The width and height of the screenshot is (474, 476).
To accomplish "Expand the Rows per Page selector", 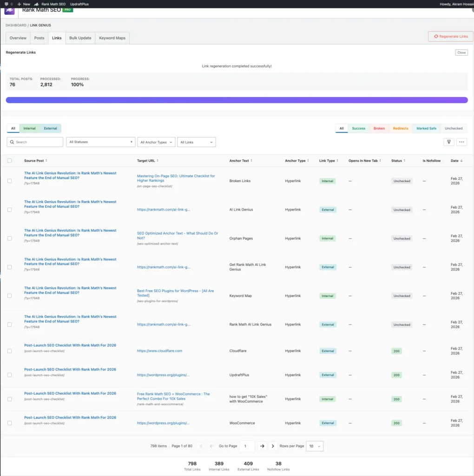I will pos(315,446).
